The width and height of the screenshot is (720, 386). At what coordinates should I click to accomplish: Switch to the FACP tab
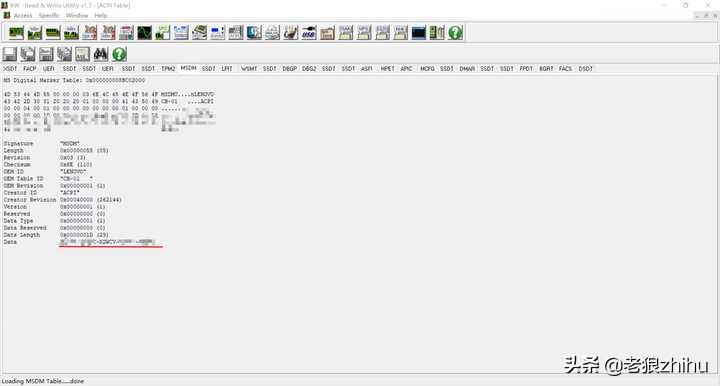[x=30, y=69]
